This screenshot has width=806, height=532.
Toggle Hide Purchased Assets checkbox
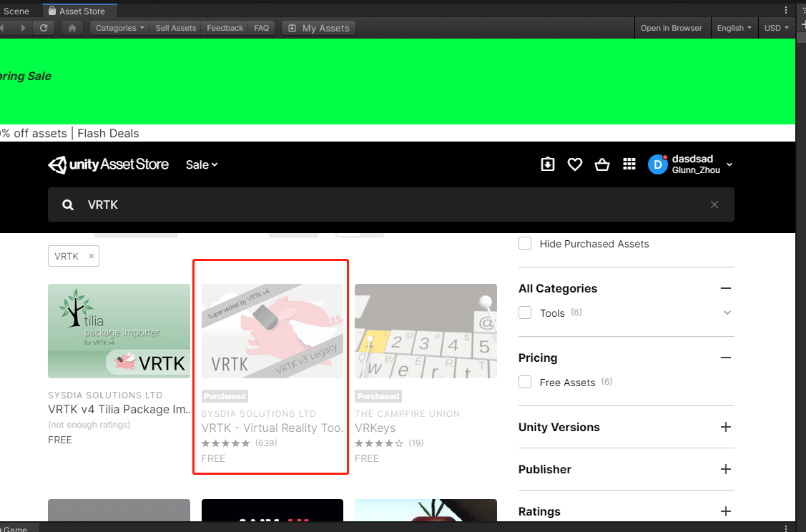(525, 243)
